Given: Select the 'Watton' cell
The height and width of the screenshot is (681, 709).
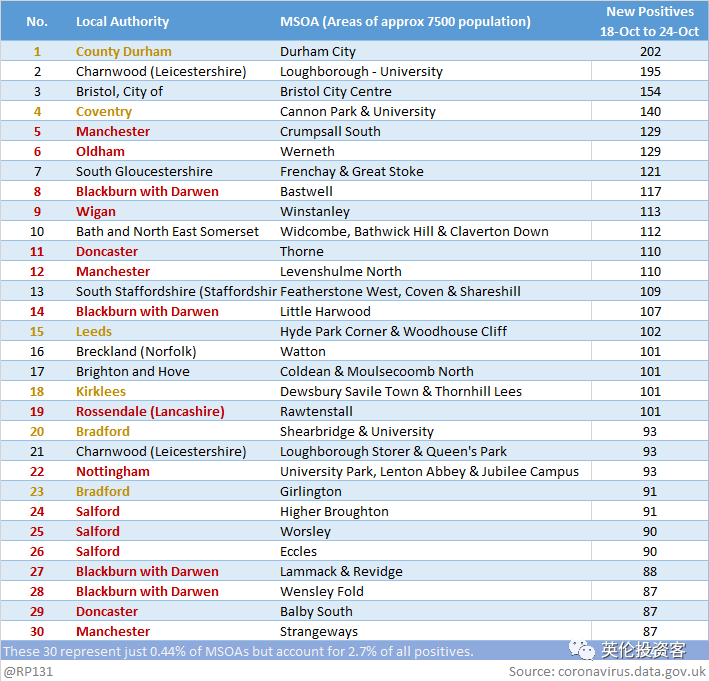Looking at the screenshot, I should (x=303, y=351).
